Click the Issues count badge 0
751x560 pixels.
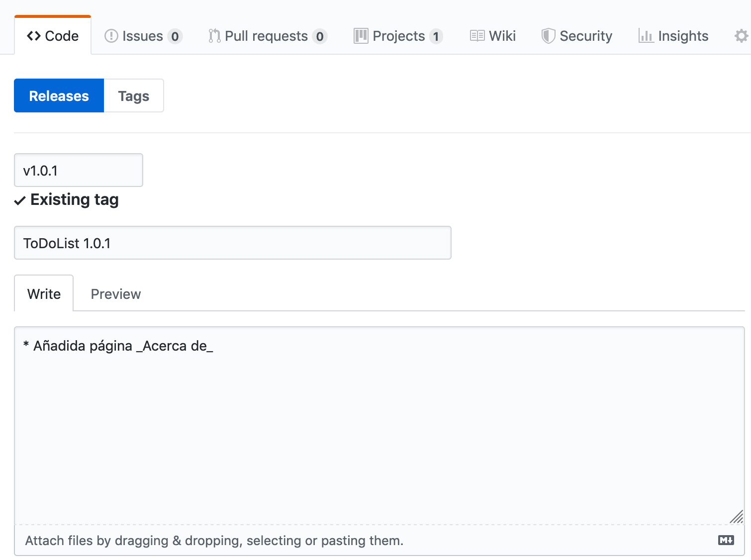175,36
